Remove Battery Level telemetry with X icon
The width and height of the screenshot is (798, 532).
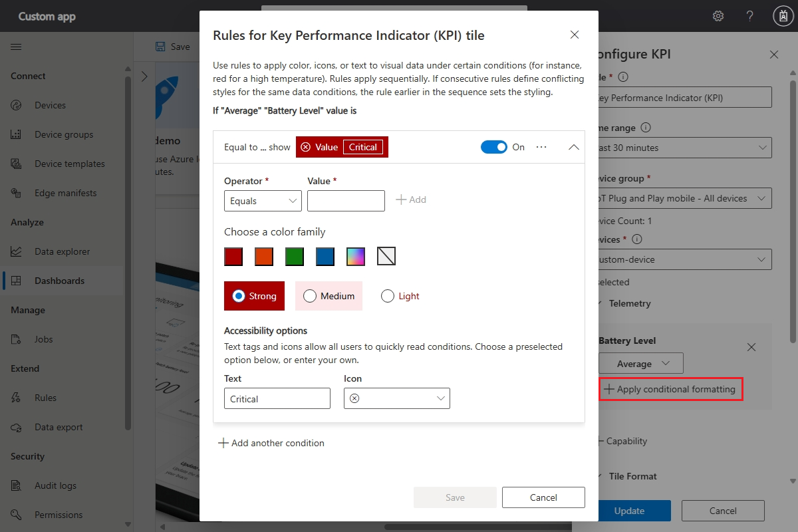coord(751,347)
